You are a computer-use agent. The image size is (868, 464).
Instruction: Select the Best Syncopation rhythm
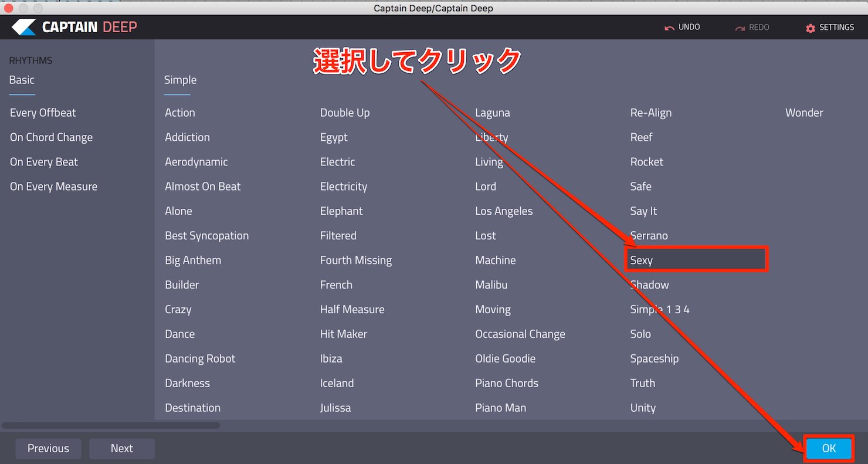click(x=206, y=236)
